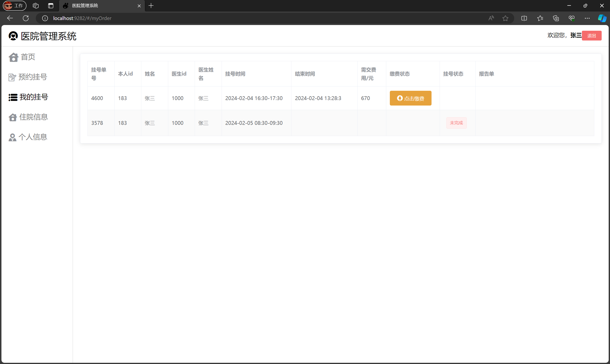Add page to favorites star icon
Image resolution: width=610 pixels, height=364 pixels.
[x=505, y=18]
